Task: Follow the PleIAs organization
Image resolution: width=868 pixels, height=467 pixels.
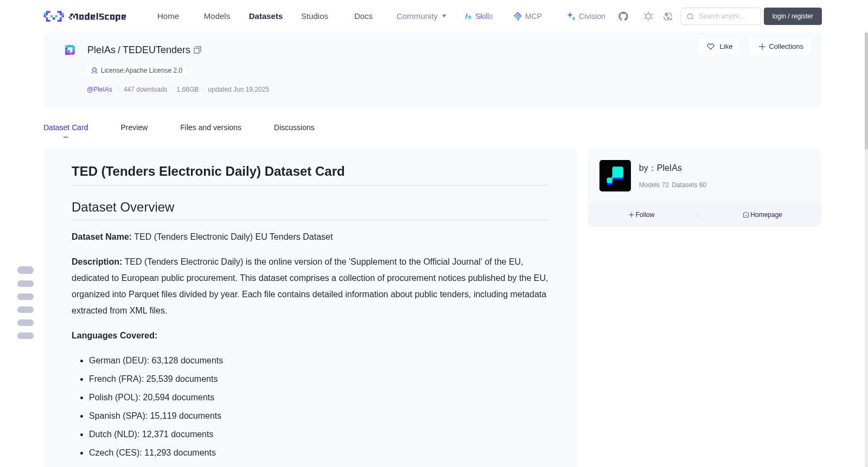Action: tap(642, 215)
